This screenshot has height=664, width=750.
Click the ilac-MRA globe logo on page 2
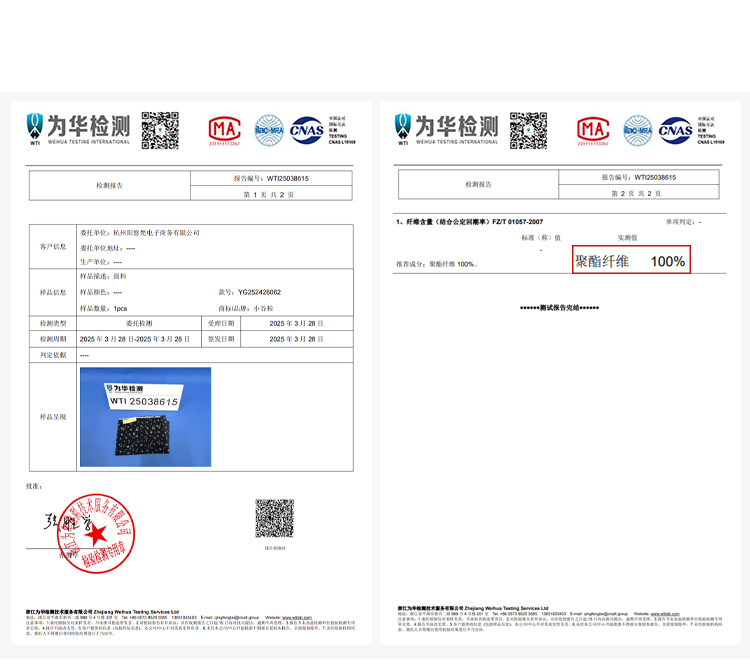pos(638,130)
